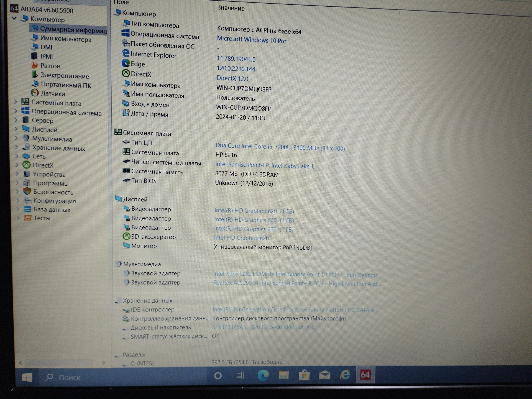The image size is (532, 399).
Task: Open the Internet Explorer version 11.789.19041.0 link
Action: click(236, 59)
